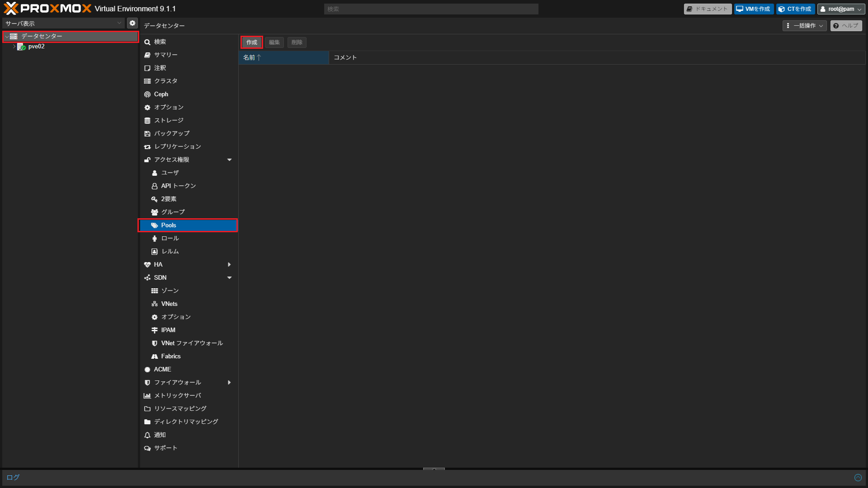Open the メトリックサーバ chart entry

(177, 395)
